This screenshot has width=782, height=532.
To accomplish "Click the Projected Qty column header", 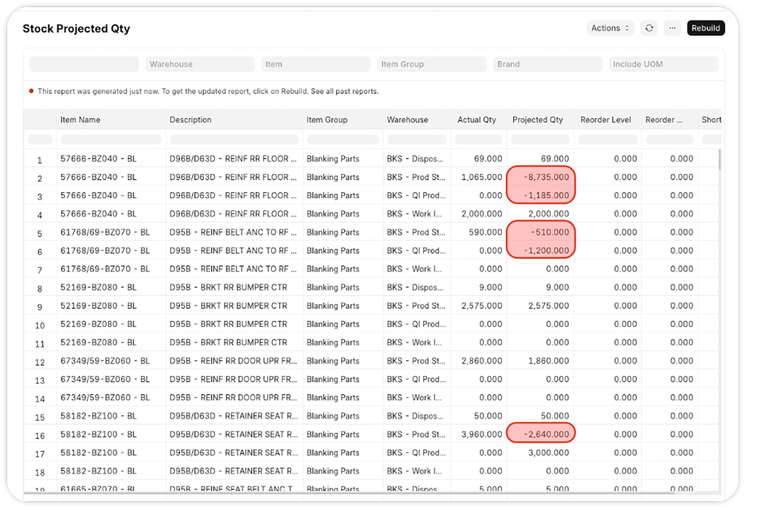I will (x=537, y=120).
